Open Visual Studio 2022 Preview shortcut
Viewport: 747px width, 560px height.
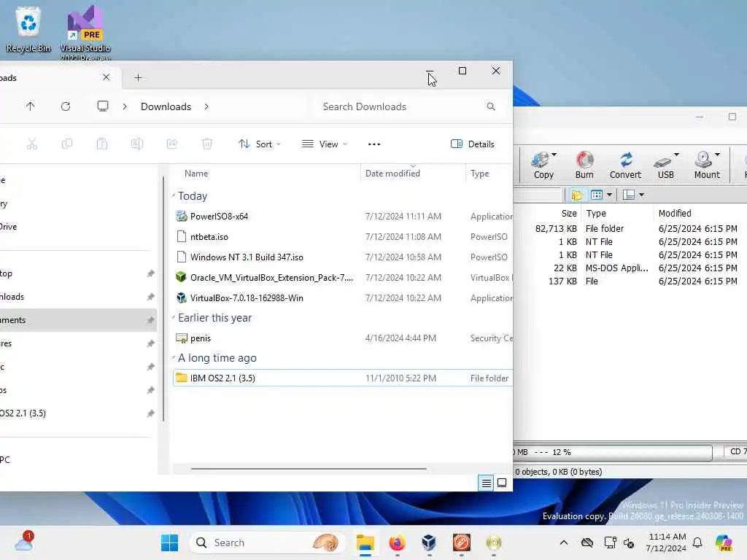click(85, 32)
